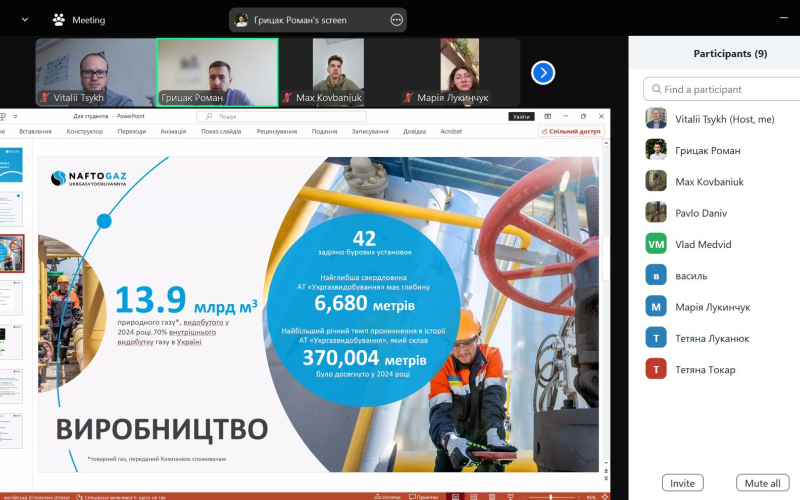Click muted mic icon on Vitalii Tsykh video
The height and width of the screenshot is (500, 800).
tap(45, 97)
